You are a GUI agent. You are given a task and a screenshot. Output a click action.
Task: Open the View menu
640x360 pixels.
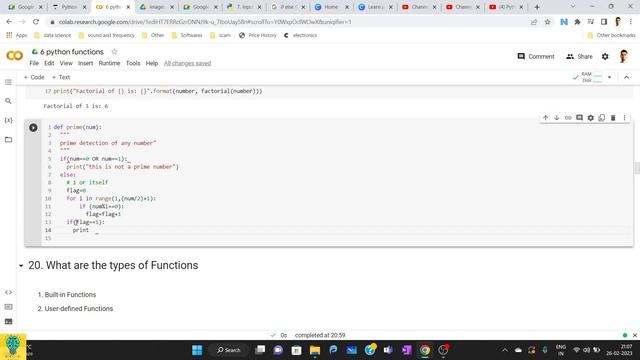[x=66, y=63]
